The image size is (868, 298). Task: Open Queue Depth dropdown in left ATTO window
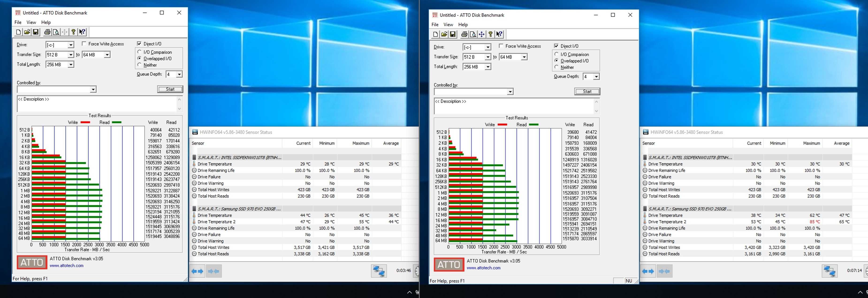click(179, 74)
